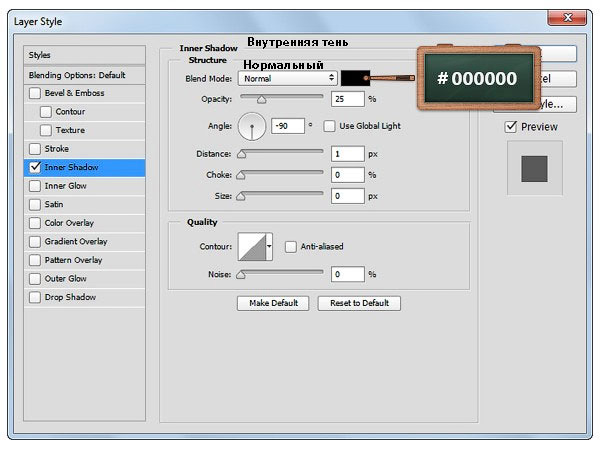The height and width of the screenshot is (449, 600).
Task: Close the Layer Style dialog
Action: pos(567,18)
